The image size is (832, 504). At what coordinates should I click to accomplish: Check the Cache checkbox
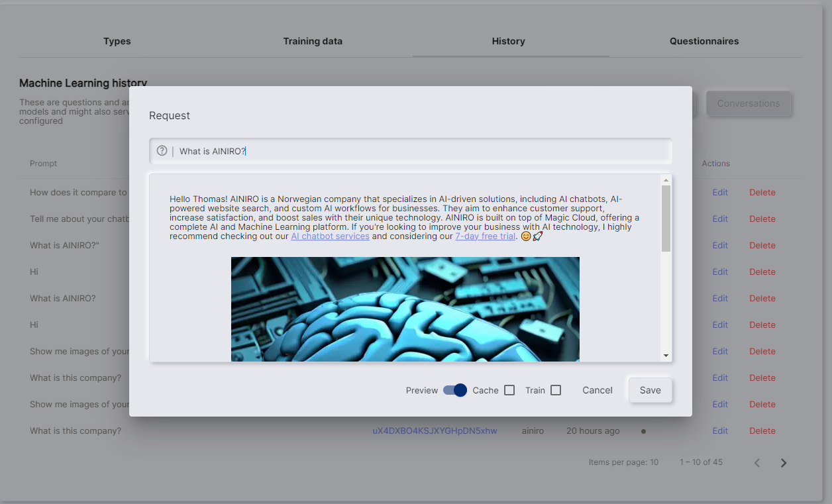click(x=509, y=390)
